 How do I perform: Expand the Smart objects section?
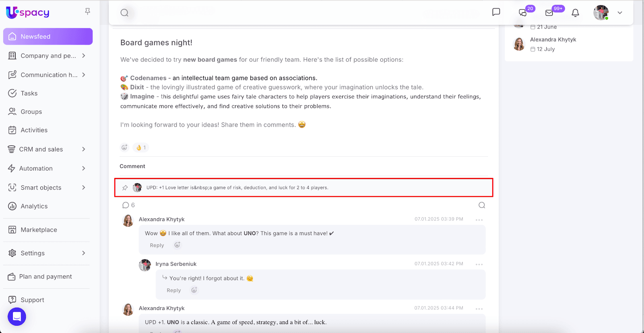pos(84,188)
